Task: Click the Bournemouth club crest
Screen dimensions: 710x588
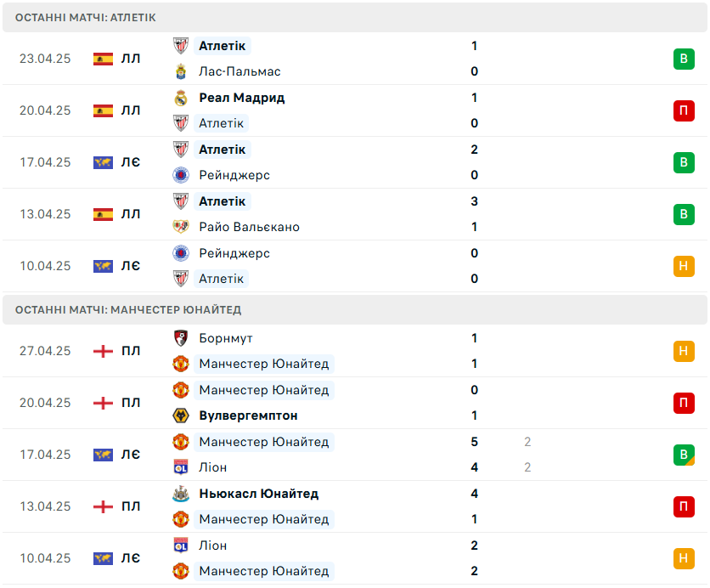Action: pyautogui.click(x=181, y=338)
